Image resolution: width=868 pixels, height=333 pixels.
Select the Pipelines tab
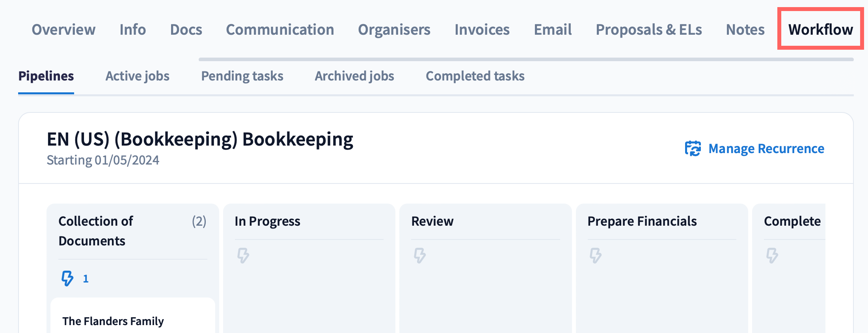(46, 76)
